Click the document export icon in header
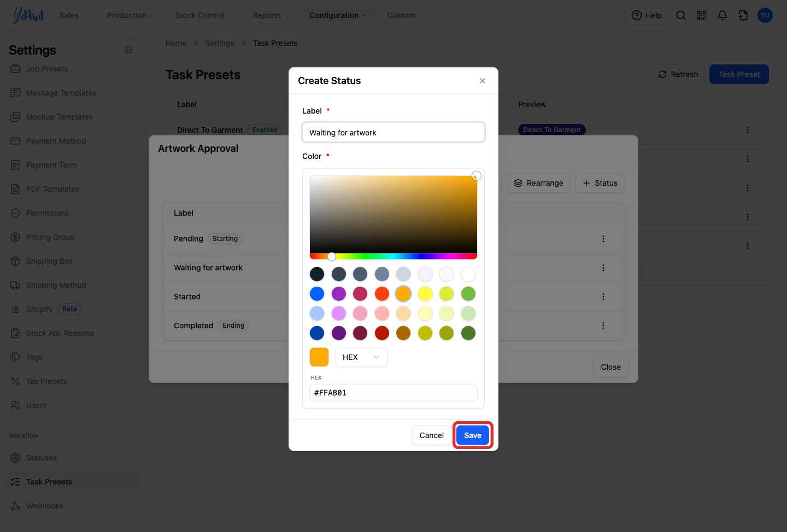The width and height of the screenshot is (787, 532). pos(743,15)
